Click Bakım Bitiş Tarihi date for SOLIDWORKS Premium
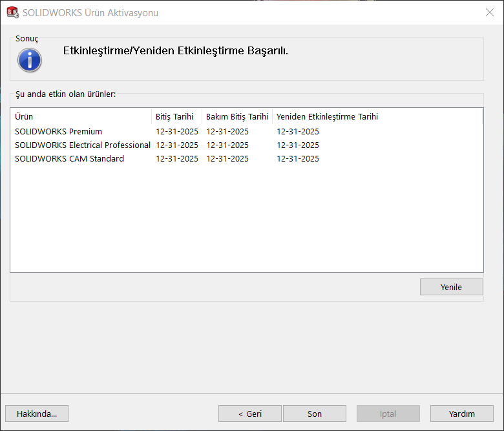Screen dimensions: 504x431 227,131
